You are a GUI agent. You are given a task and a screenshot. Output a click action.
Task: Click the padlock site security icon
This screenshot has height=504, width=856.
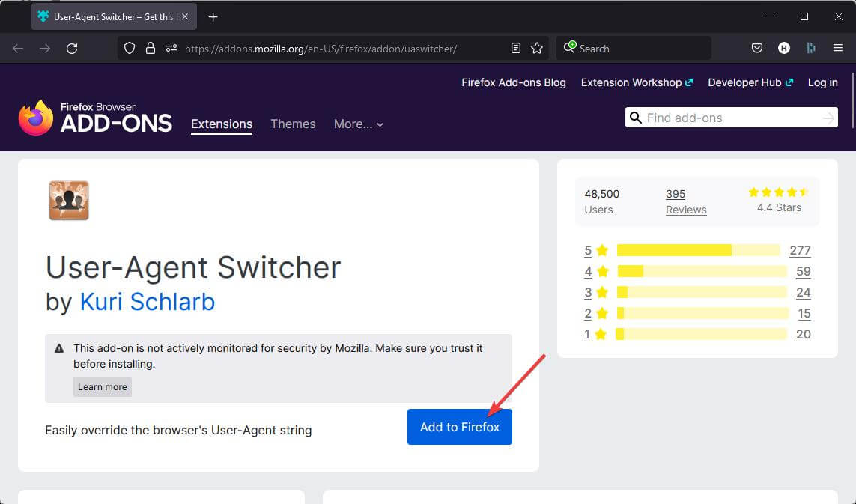(x=150, y=49)
